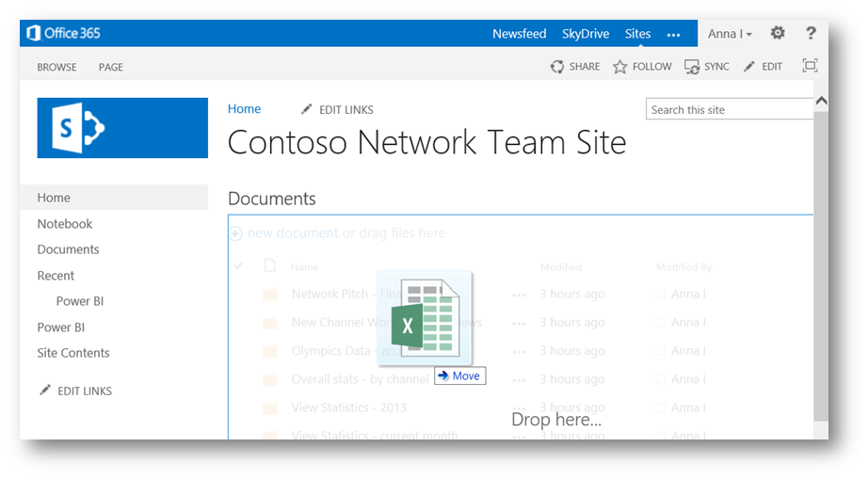This screenshot has width=868, height=479.
Task: Sort by the Name column header
Action: [x=304, y=267]
